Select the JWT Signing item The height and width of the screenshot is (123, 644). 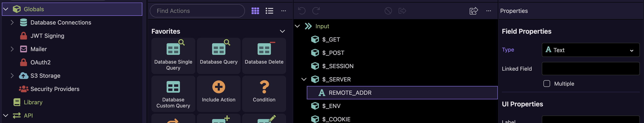(x=47, y=36)
